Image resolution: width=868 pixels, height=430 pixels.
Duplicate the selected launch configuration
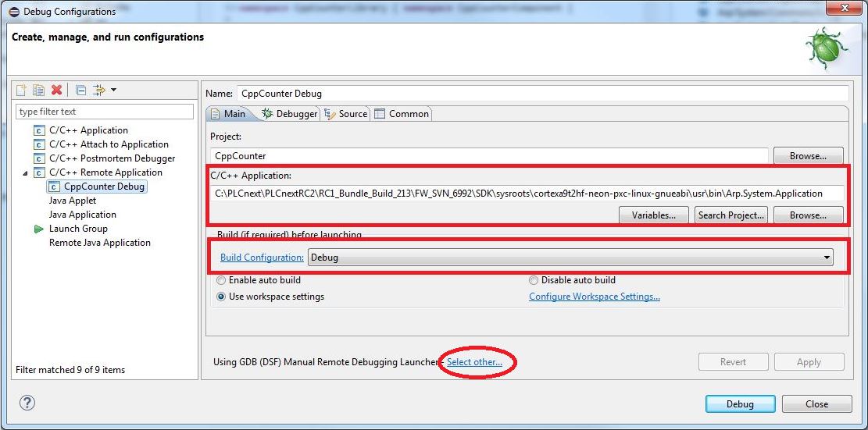(38, 90)
